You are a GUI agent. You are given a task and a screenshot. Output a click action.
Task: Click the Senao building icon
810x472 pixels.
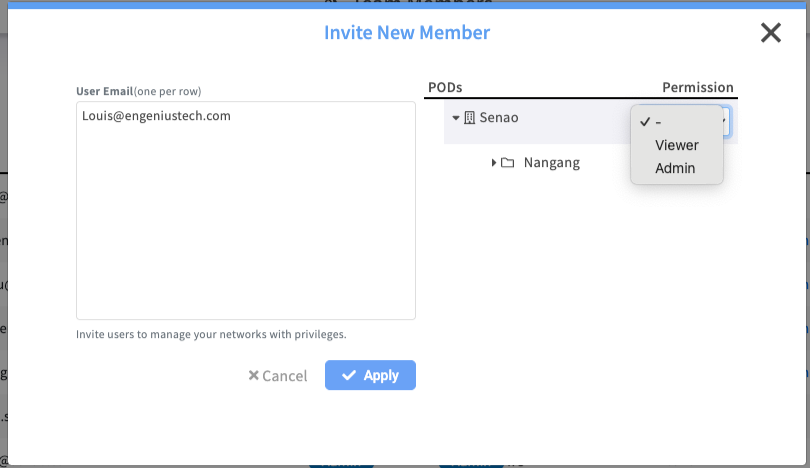click(470, 118)
